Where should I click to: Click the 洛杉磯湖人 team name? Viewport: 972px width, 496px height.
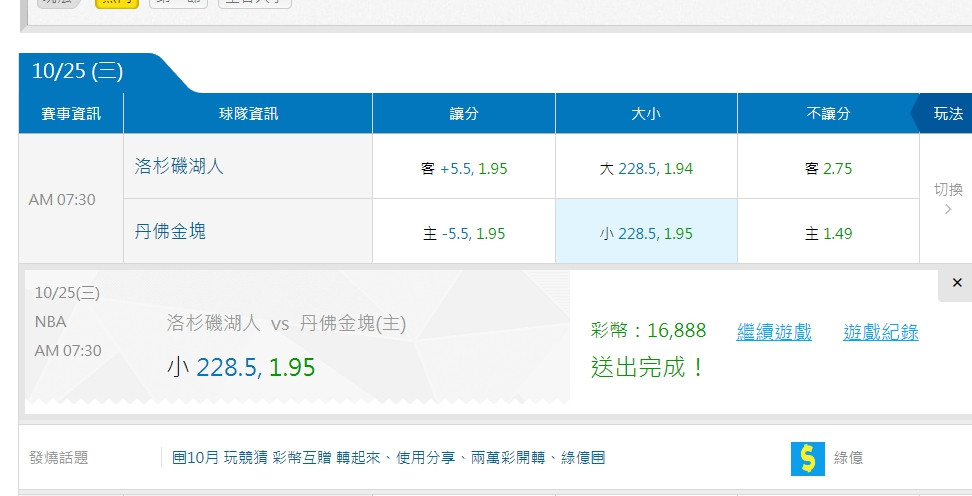179,166
